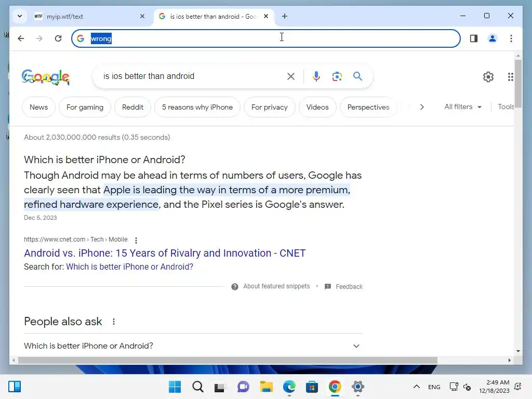Open the Google apps grid
This screenshot has width=532, height=399.
pos(510,77)
